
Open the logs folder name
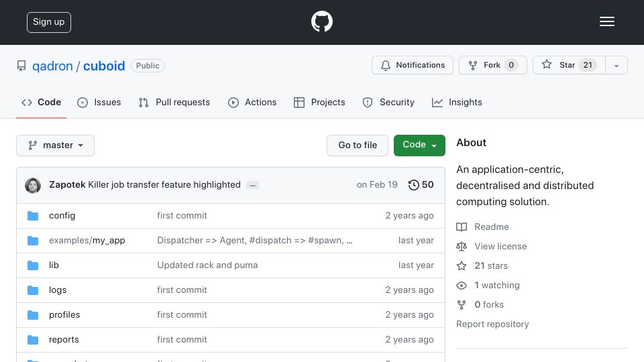point(58,290)
